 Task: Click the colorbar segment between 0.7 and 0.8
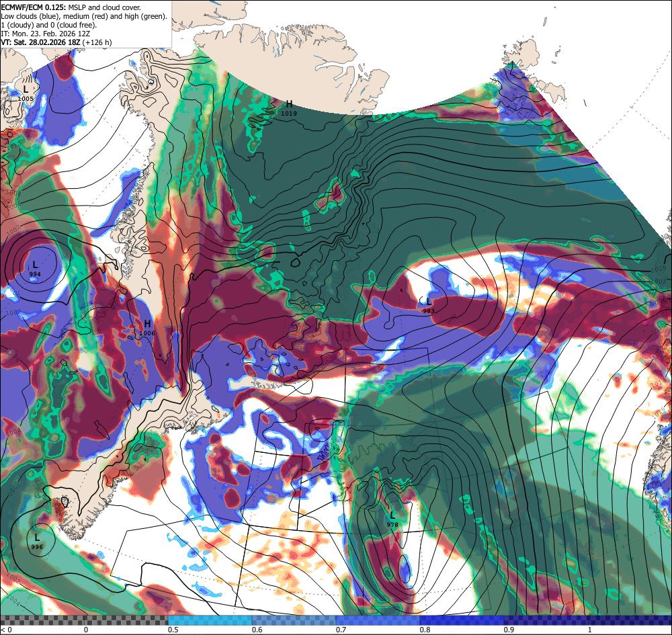tap(378, 620)
